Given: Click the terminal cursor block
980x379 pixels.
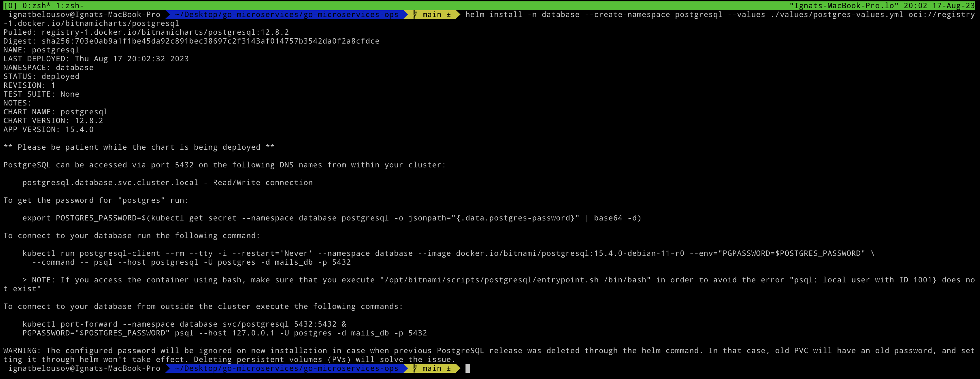Looking at the screenshot, I should point(468,368).
